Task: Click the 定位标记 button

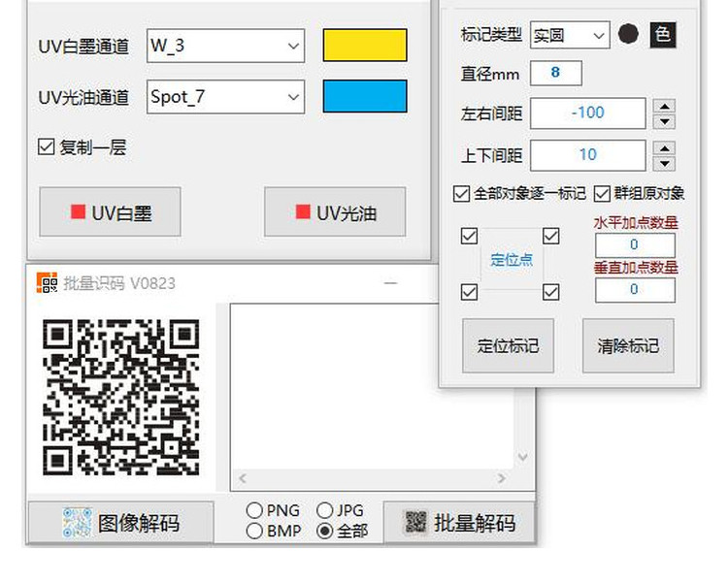Action: 508,345
